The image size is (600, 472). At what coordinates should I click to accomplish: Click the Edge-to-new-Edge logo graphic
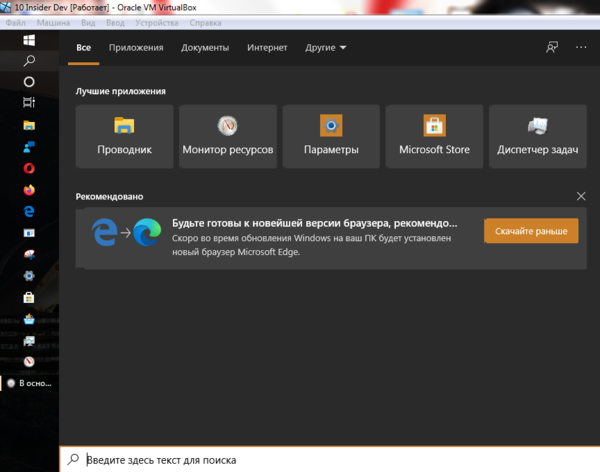tap(126, 232)
